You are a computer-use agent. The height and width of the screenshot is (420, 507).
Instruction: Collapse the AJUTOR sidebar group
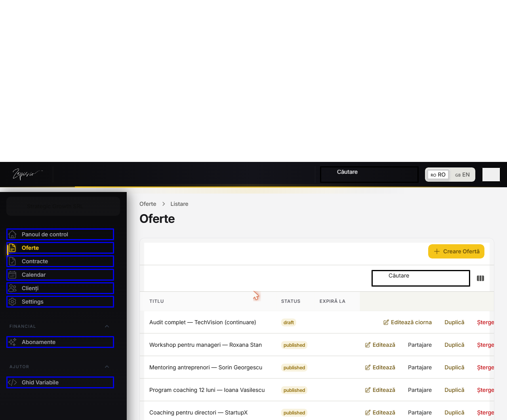pos(107,367)
